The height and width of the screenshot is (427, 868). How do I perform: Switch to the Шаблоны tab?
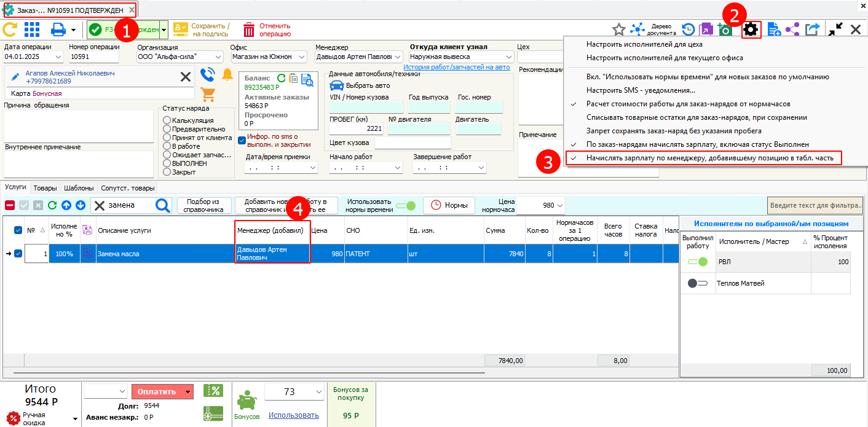[x=79, y=188]
